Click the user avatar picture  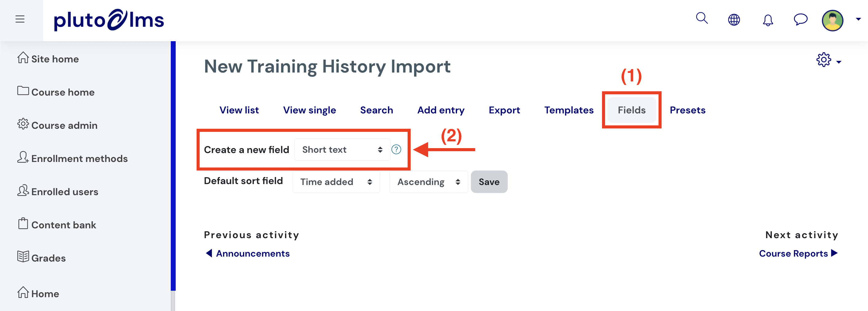pos(832,20)
